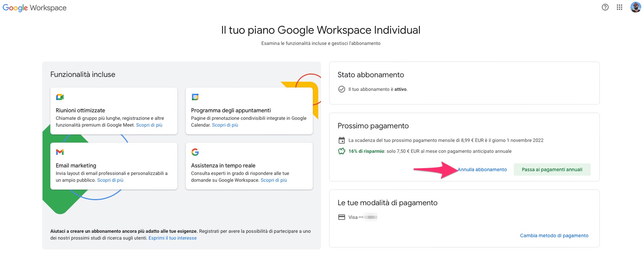
Task: Open Scopri di più for Programma degli appuntamenti
Action: pos(225,125)
